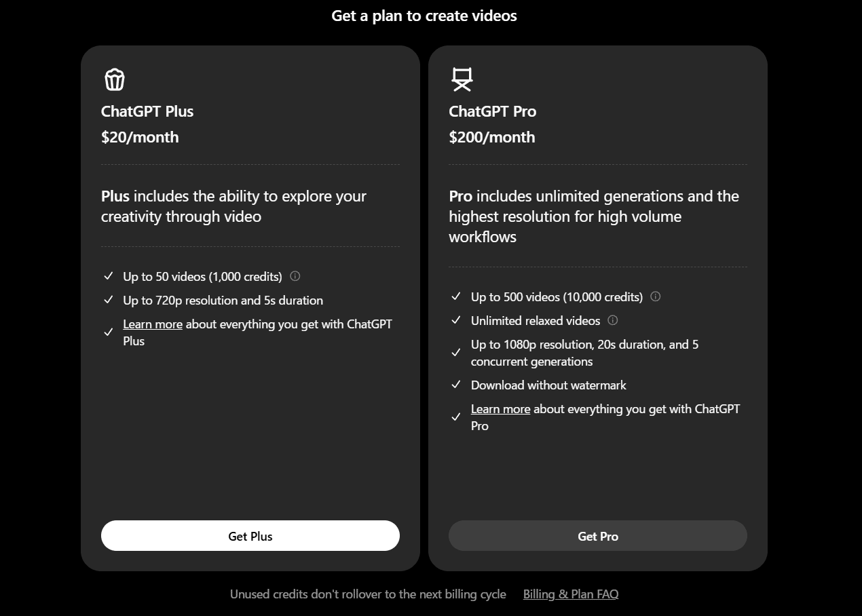Open info icon beside 500 videos (10,000 credits)
Screen dimensions: 862x616
pyautogui.click(x=656, y=296)
